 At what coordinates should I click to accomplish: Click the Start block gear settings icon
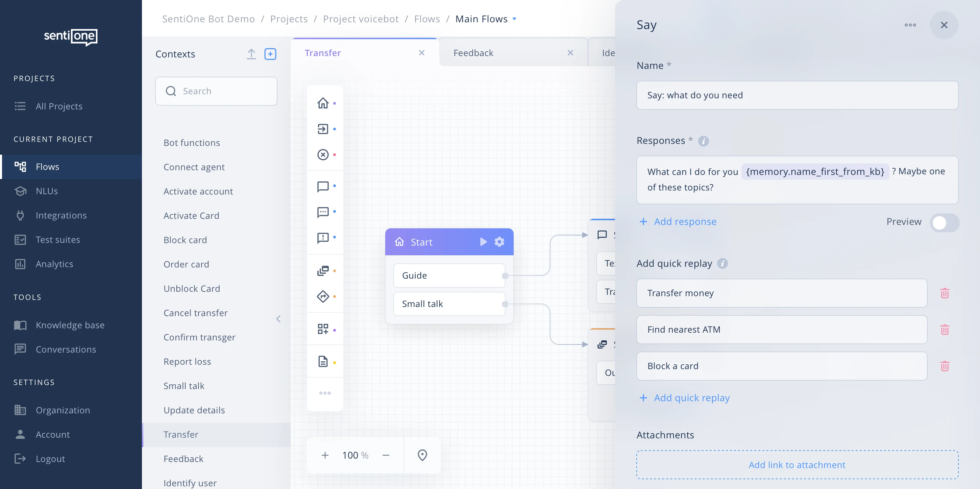[499, 242]
